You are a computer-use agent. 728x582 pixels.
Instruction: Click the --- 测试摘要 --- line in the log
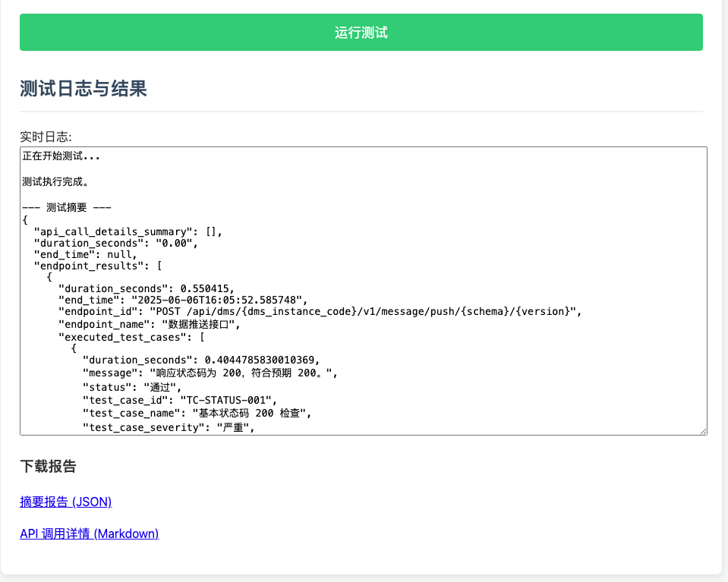pyautogui.click(x=68, y=206)
